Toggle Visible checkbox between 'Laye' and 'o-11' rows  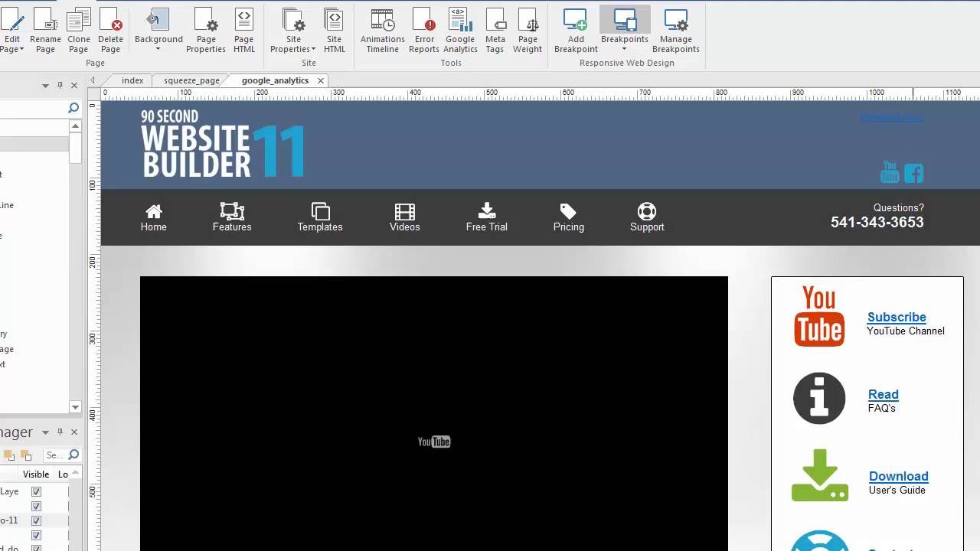(36, 506)
